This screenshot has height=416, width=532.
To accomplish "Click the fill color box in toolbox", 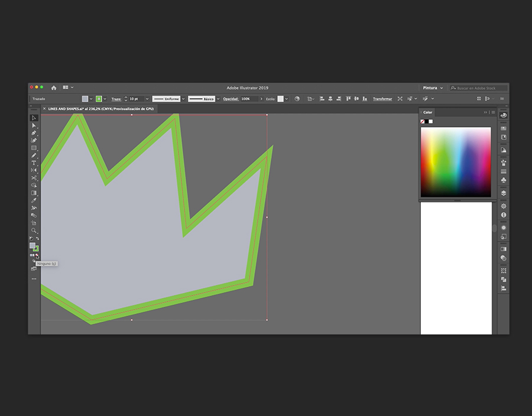I will coord(33,245).
